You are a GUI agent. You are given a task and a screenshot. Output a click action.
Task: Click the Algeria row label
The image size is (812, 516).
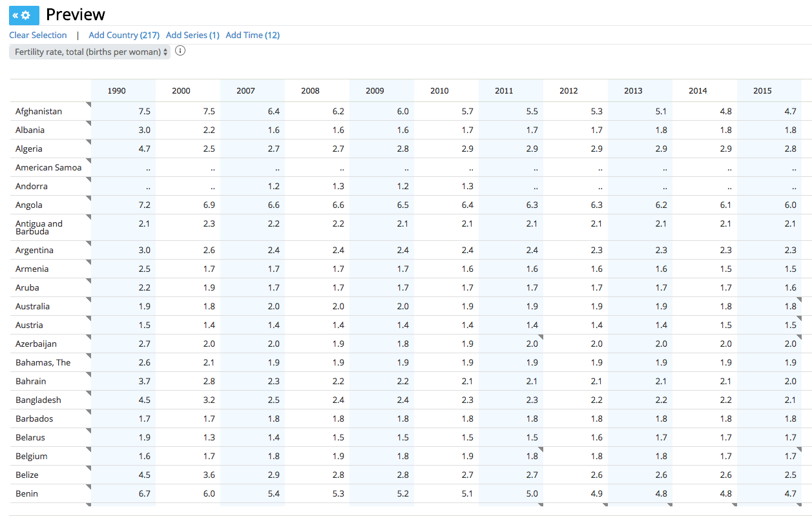[x=29, y=149]
